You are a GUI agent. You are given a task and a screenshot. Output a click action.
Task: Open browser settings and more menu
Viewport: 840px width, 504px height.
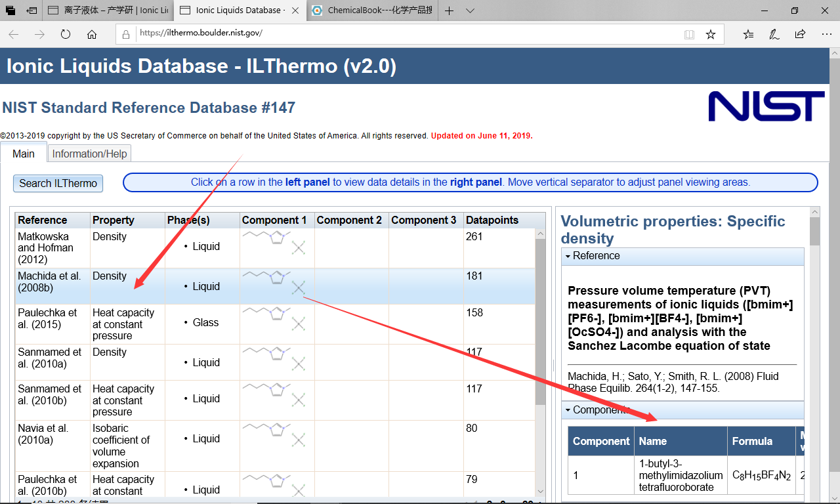tap(826, 34)
